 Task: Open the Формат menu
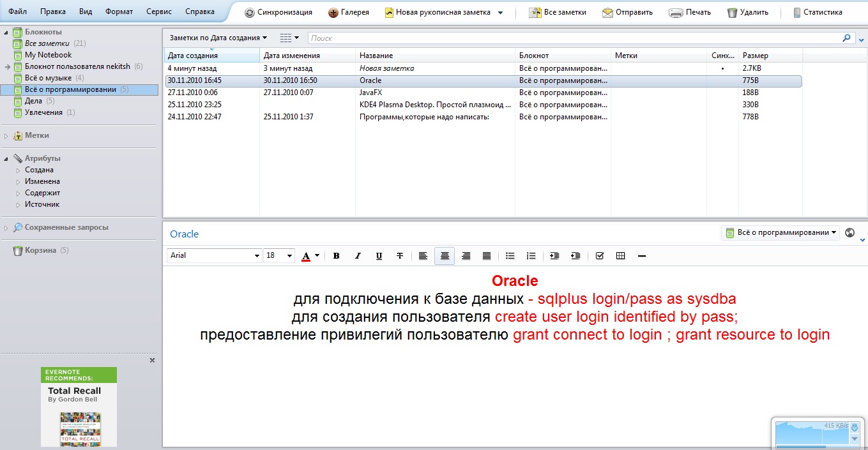tap(119, 11)
